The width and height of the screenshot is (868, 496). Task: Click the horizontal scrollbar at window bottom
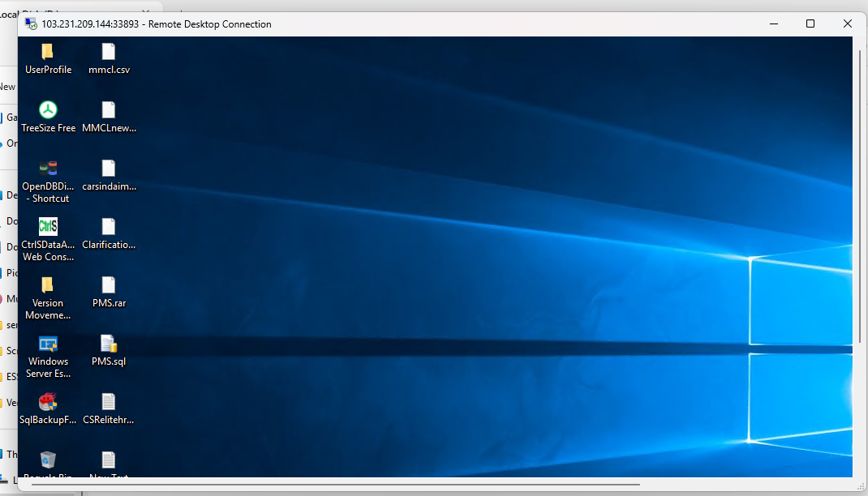pos(324,484)
